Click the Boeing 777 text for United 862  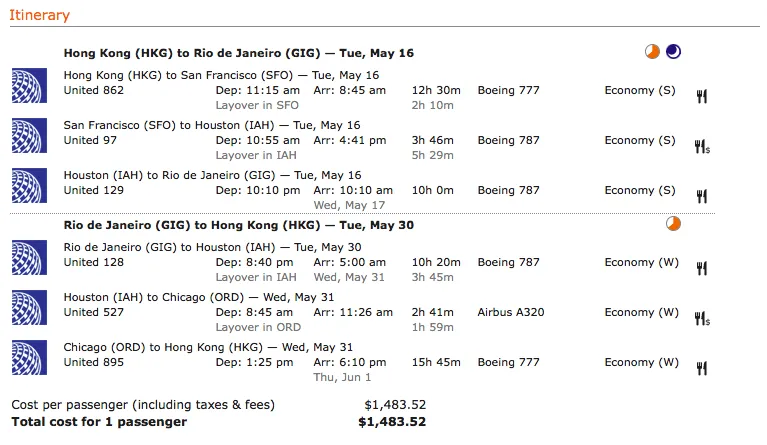pos(509,90)
